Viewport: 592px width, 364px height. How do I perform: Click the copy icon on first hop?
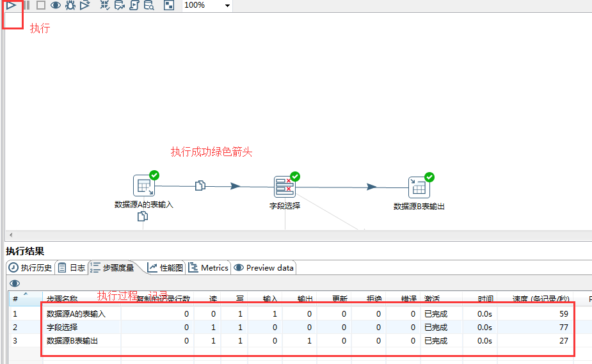tap(200, 186)
